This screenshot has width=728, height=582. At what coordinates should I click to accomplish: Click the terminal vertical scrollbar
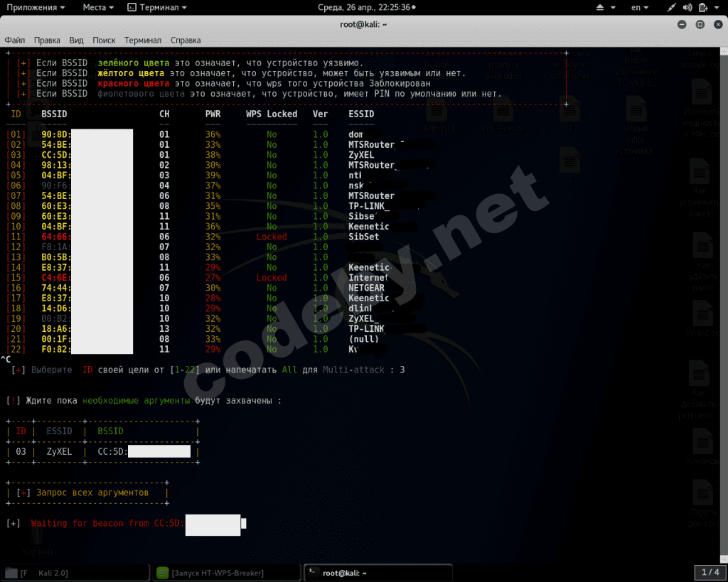point(724,304)
